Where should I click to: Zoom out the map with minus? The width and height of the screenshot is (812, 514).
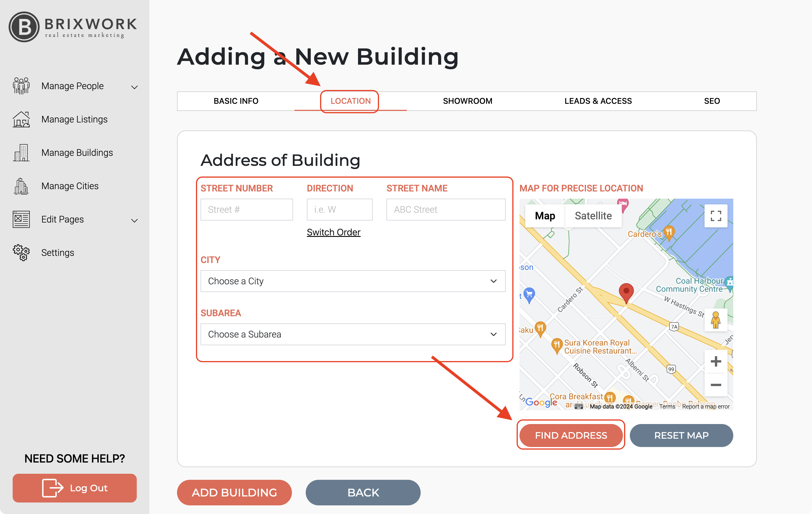tap(715, 385)
